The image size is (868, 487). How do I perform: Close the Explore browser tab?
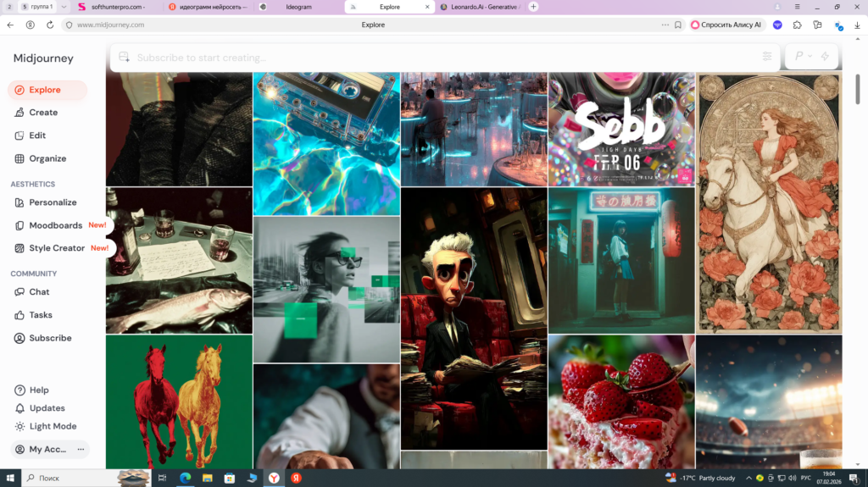click(x=427, y=7)
